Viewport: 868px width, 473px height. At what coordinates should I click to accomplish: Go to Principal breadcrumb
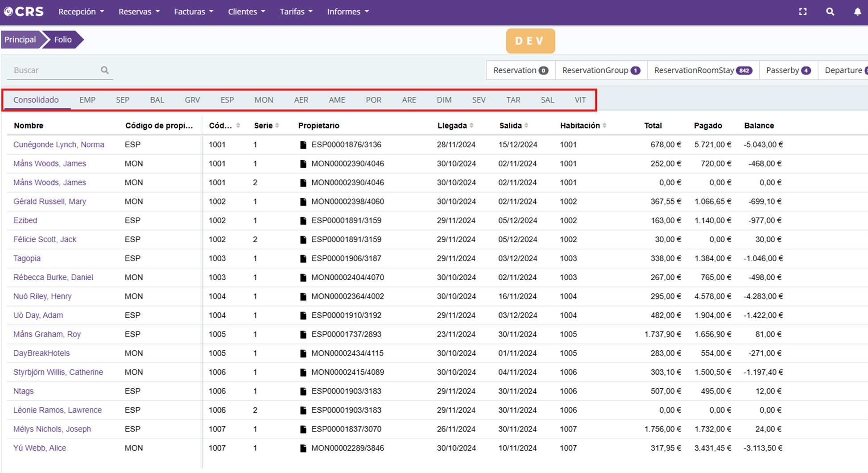pos(20,40)
